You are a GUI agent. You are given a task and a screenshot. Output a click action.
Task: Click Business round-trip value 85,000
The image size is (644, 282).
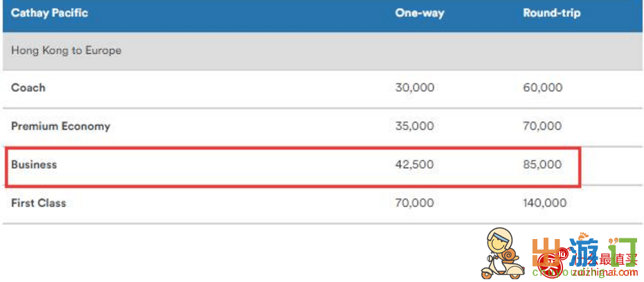click(542, 164)
